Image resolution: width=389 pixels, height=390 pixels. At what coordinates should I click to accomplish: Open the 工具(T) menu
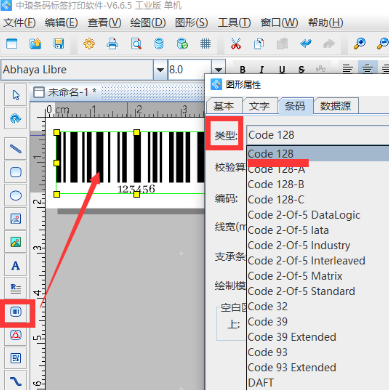coord(234,23)
